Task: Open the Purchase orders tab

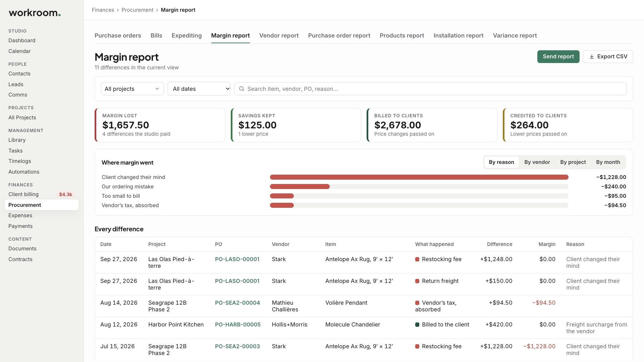Action: (118, 36)
